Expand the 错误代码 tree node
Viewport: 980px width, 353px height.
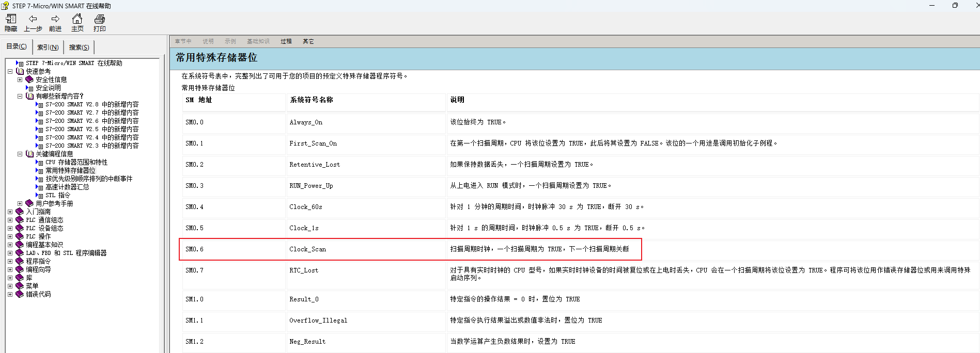10,294
